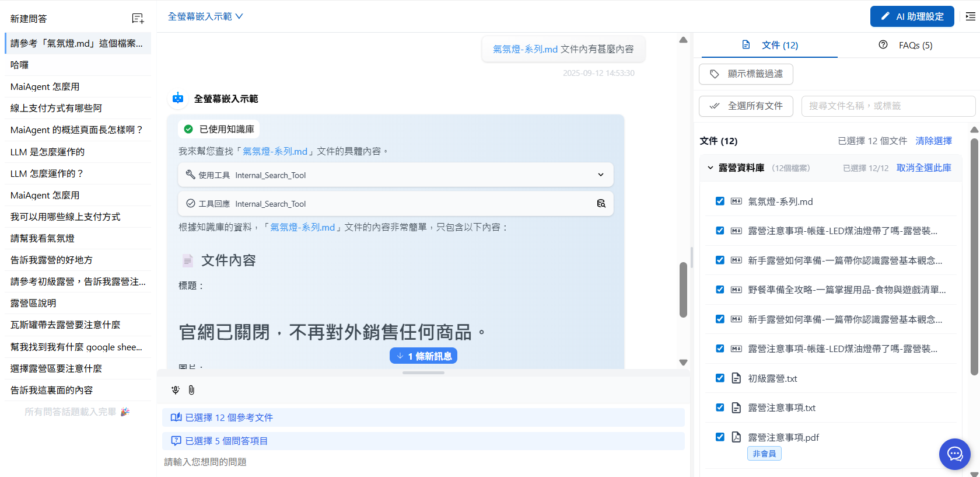Click the AI 助理設定 button
Screen dimensions: 980x477
click(x=912, y=16)
